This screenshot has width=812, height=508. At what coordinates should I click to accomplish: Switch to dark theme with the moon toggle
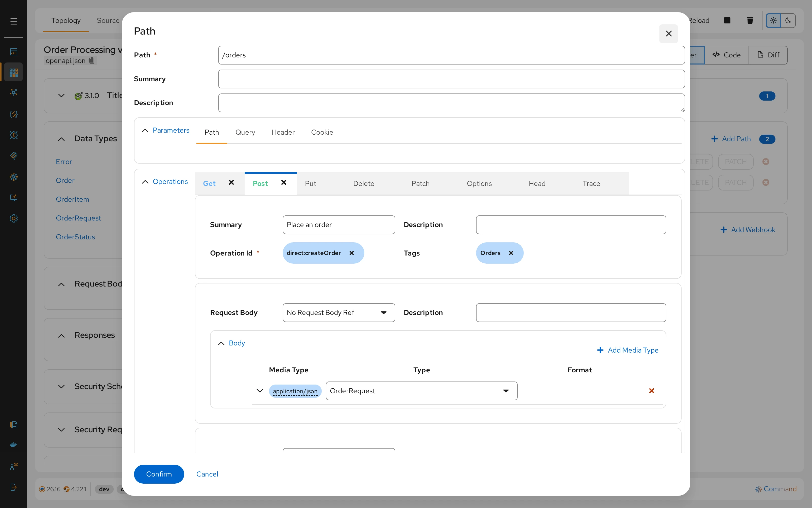coord(788,21)
